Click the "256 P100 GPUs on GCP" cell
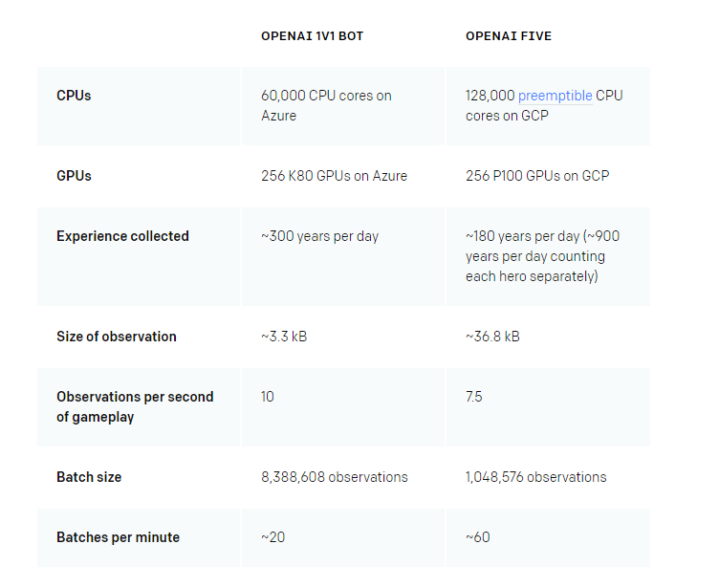Screen dimensions: 719x588 (536, 176)
